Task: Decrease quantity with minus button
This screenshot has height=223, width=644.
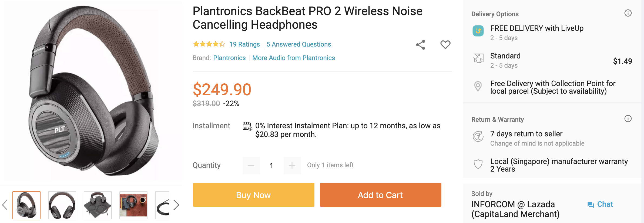Action: coord(251,165)
